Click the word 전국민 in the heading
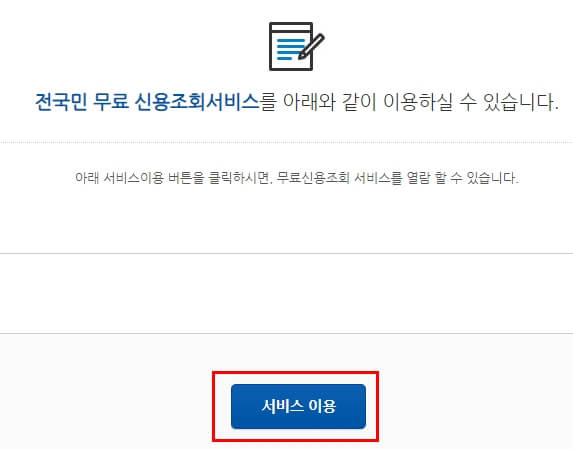 61,102
